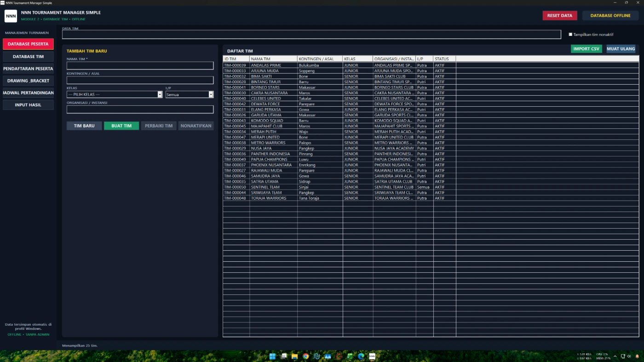This screenshot has height=362, width=644.
Task: Switch to the DATABASE TIM section
Action: [x=28, y=57]
